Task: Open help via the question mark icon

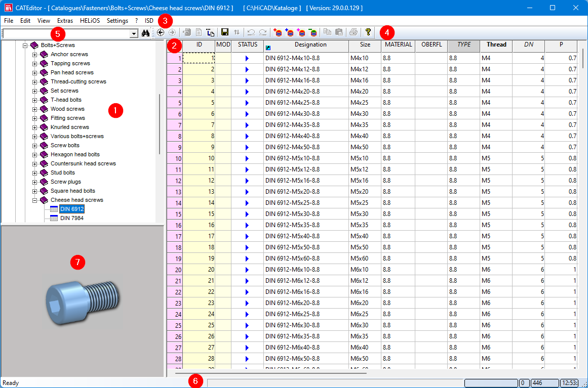Action: 368,32
